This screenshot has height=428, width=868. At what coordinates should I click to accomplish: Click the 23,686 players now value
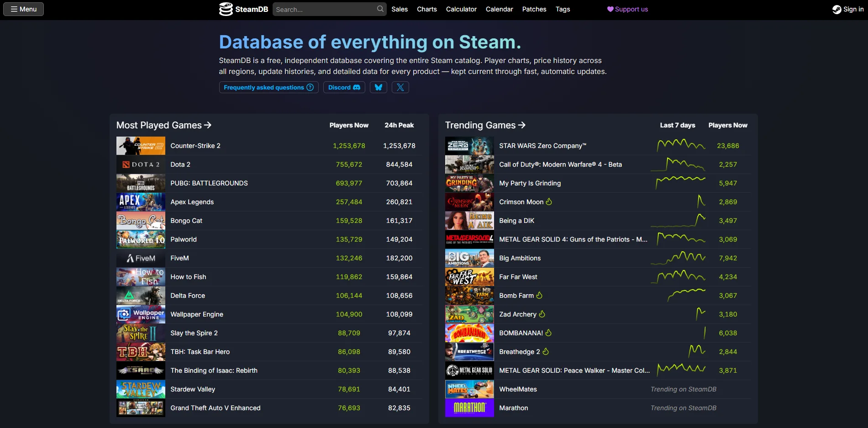pos(728,146)
